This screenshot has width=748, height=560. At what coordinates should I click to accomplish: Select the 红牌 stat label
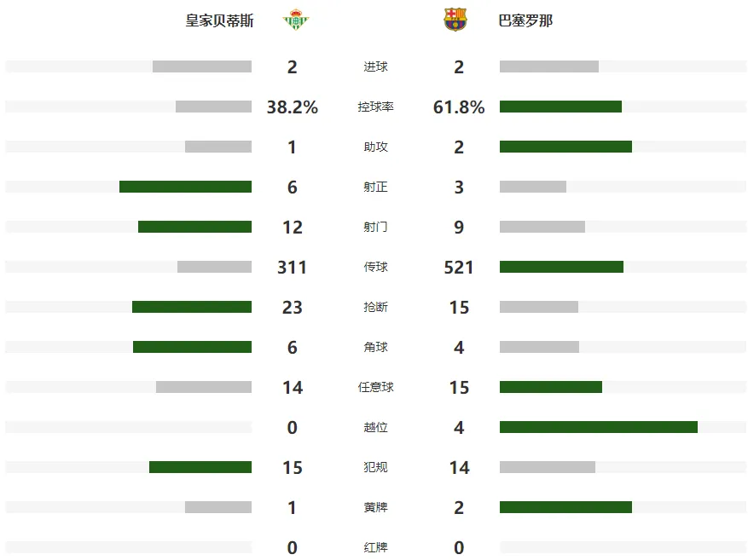tap(375, 547)
